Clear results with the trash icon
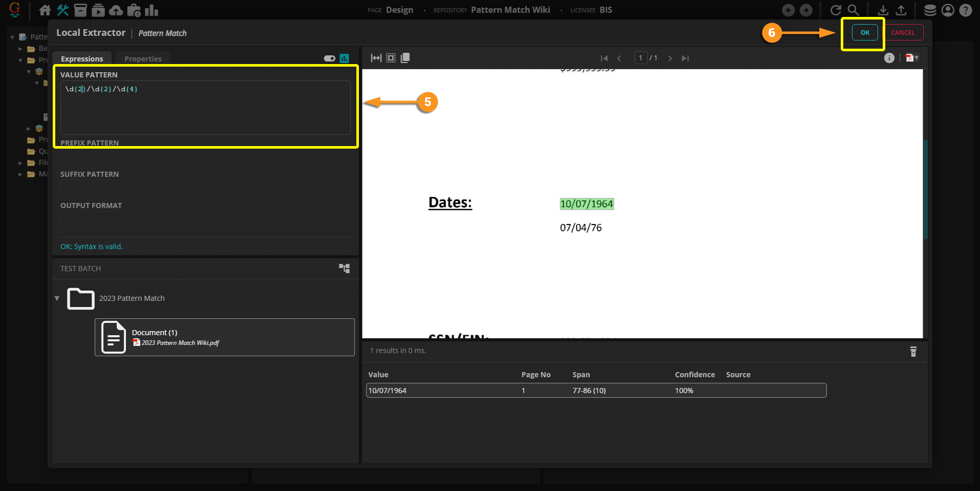The image size is (980, 491). [x=913, y=352]
